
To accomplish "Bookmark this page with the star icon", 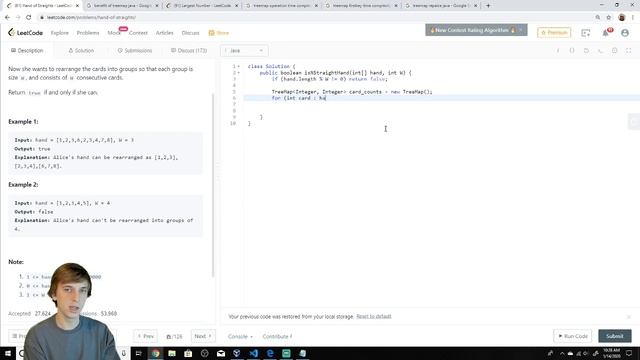I will coord(609,17).
